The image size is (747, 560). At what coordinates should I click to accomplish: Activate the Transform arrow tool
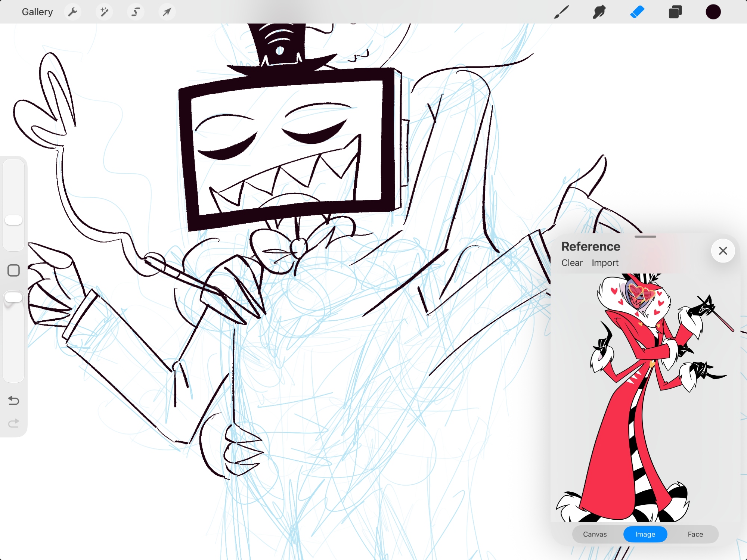167,12
